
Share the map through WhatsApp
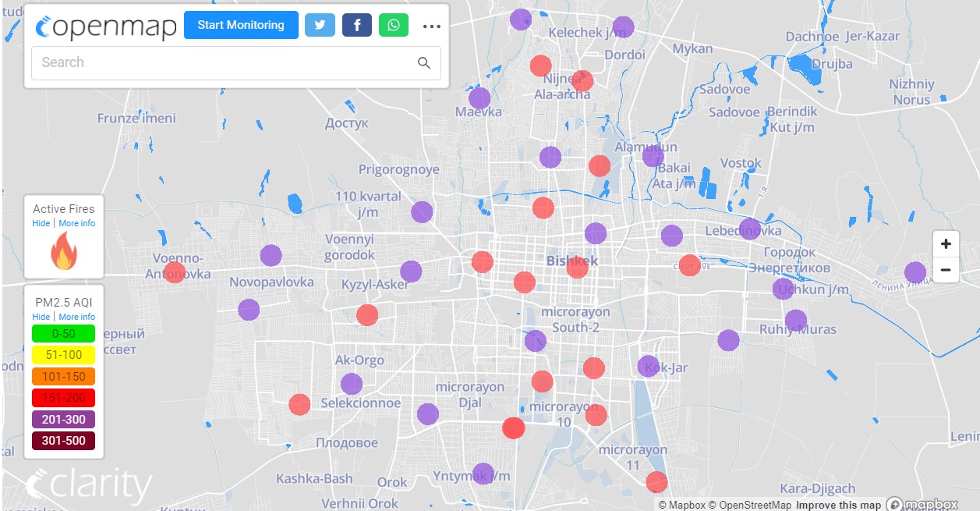[394, 25]
